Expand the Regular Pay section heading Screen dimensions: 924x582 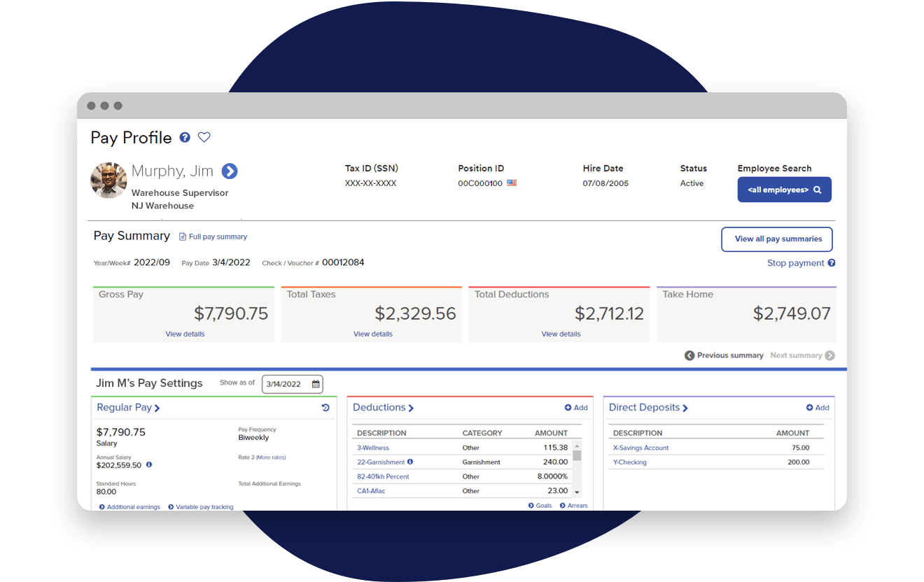pyautogui.click(x=128, y=408)
